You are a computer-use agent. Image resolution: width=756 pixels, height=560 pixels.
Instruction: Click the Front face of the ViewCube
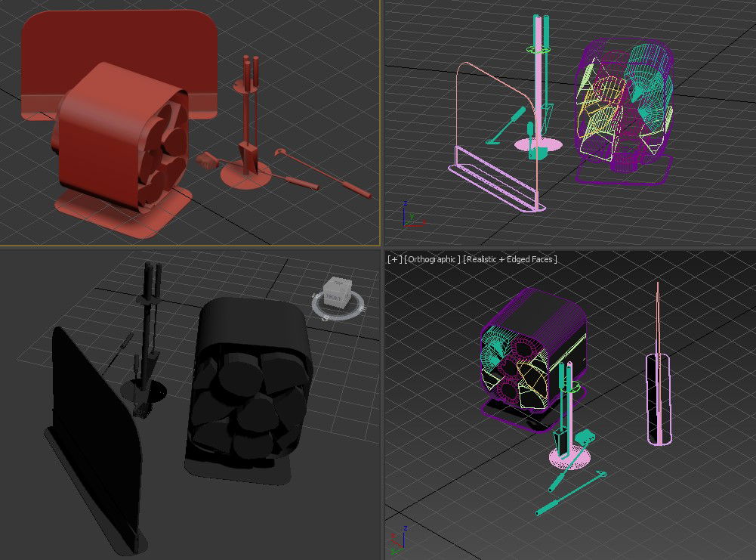[x=333, y=299]
